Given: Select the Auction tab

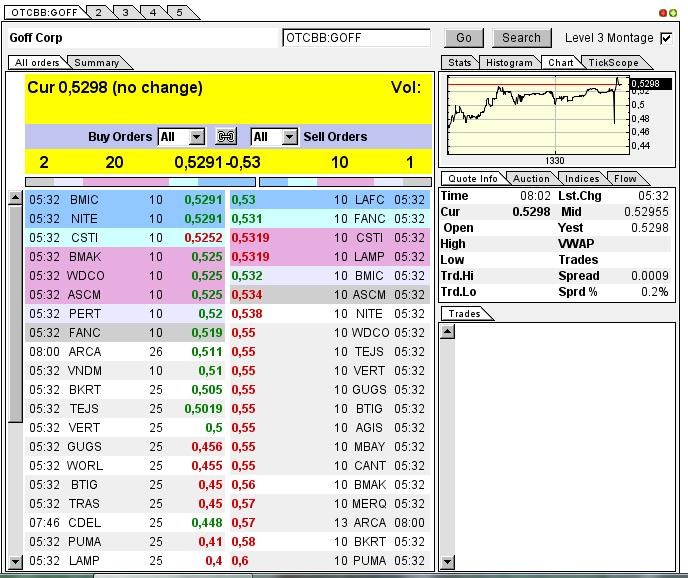Looking at the screenshot, I should point(531,178).
